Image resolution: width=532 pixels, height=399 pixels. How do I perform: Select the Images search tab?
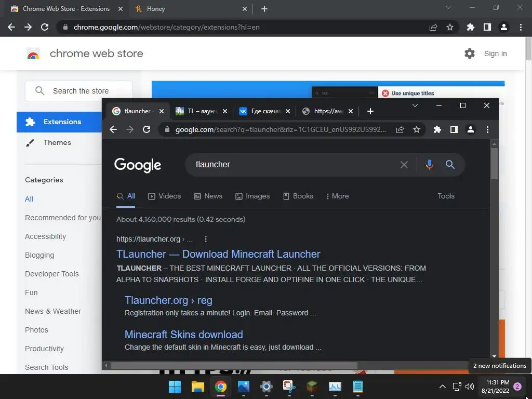252,196
